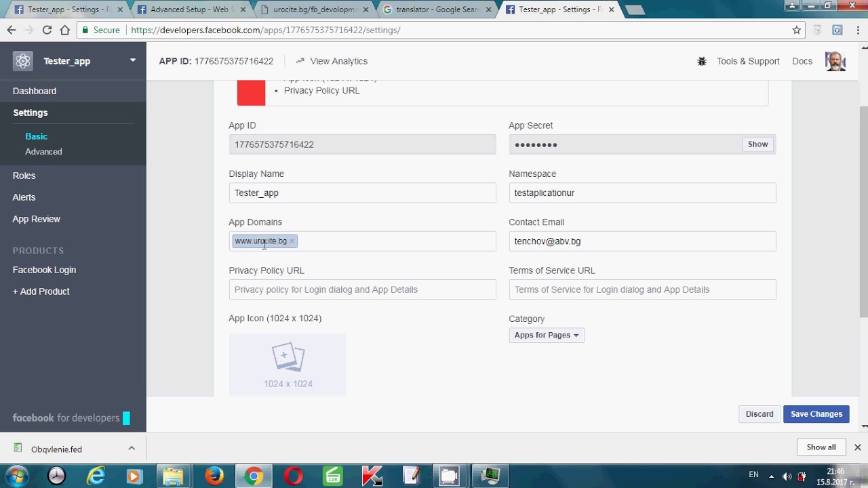Screen dimensions: 868x488
Task: Open Opera from the taskbar
Action: point(294,476)
